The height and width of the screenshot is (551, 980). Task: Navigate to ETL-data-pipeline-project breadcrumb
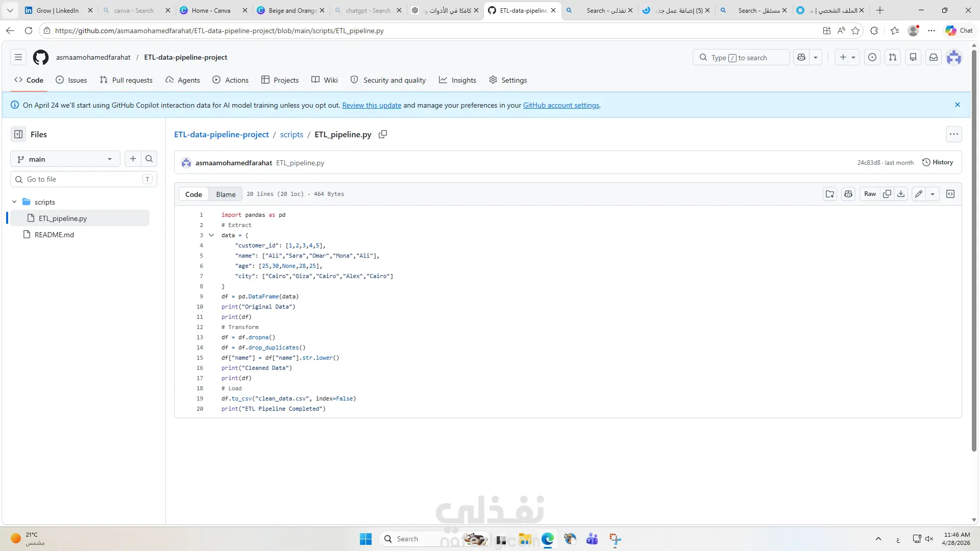tap(222, 134)
